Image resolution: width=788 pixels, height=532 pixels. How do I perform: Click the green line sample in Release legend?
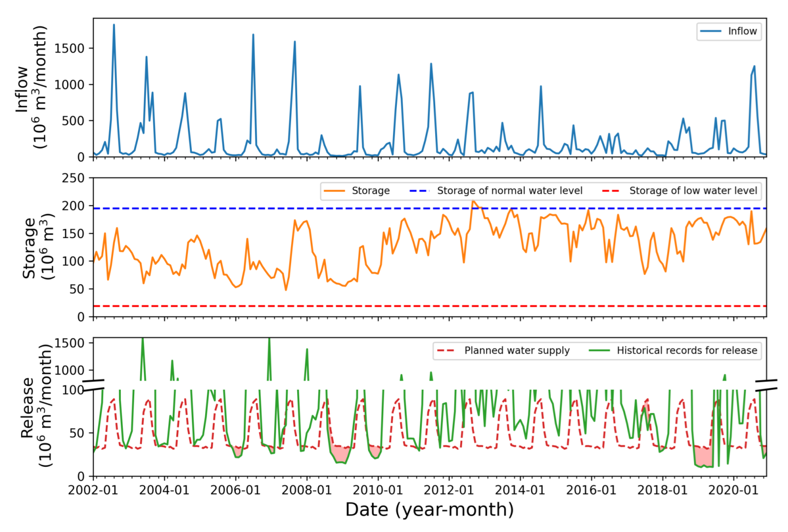click(x=599, y=350)
